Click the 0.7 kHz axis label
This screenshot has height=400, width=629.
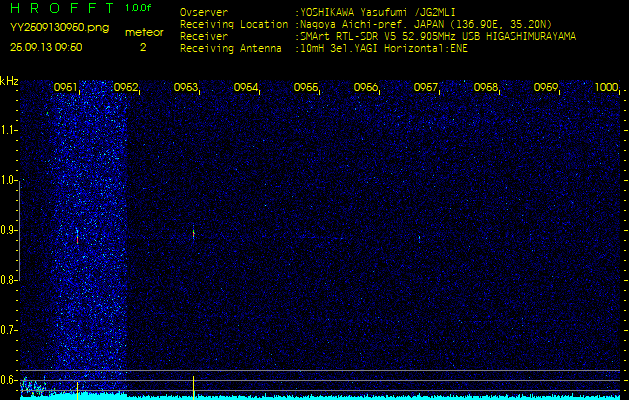tap(7, 330)
